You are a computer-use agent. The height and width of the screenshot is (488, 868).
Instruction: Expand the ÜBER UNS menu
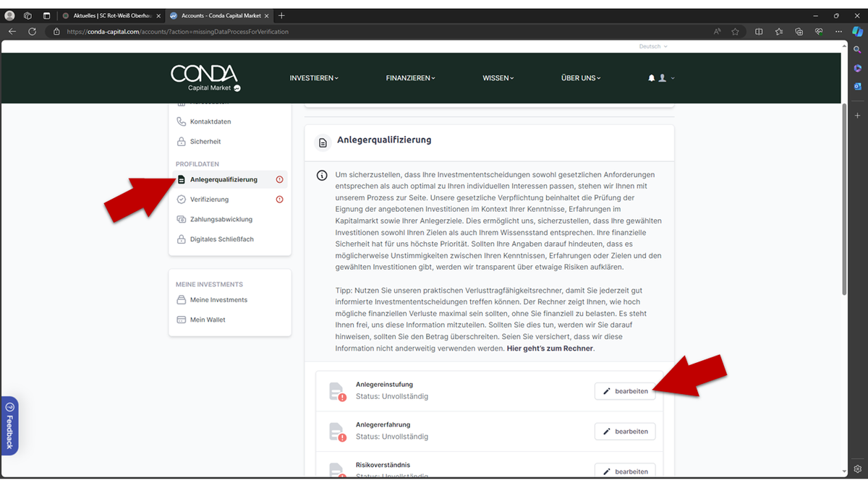click(x=581, y=78)
